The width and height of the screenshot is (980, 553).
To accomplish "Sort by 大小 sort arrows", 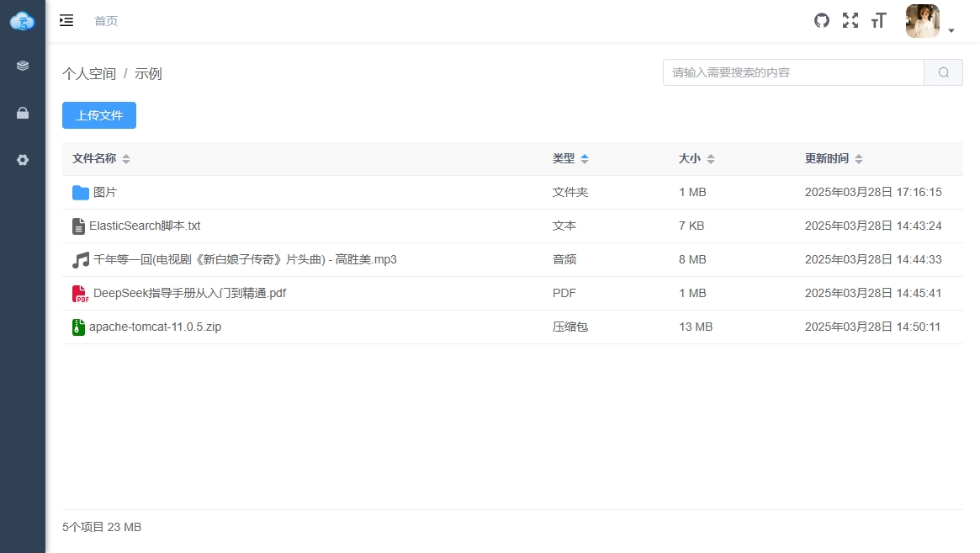I will pos(711,159).
